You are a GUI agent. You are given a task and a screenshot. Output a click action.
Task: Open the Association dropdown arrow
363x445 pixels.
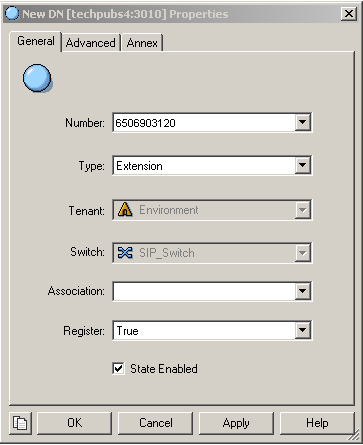302,291
